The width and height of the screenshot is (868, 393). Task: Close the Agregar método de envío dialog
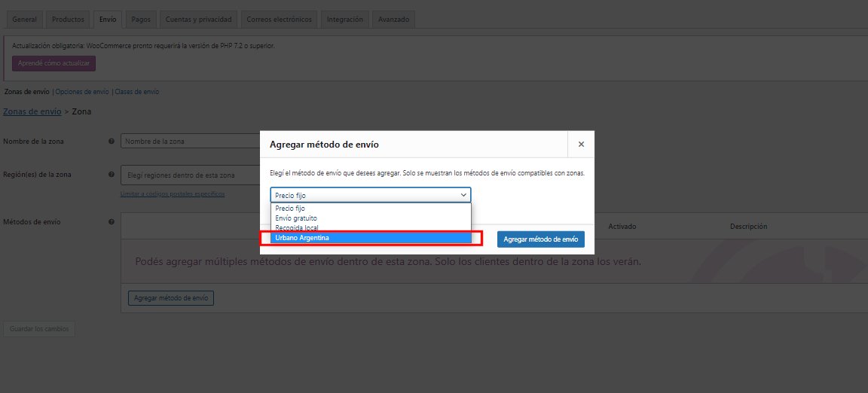(581, 144)
